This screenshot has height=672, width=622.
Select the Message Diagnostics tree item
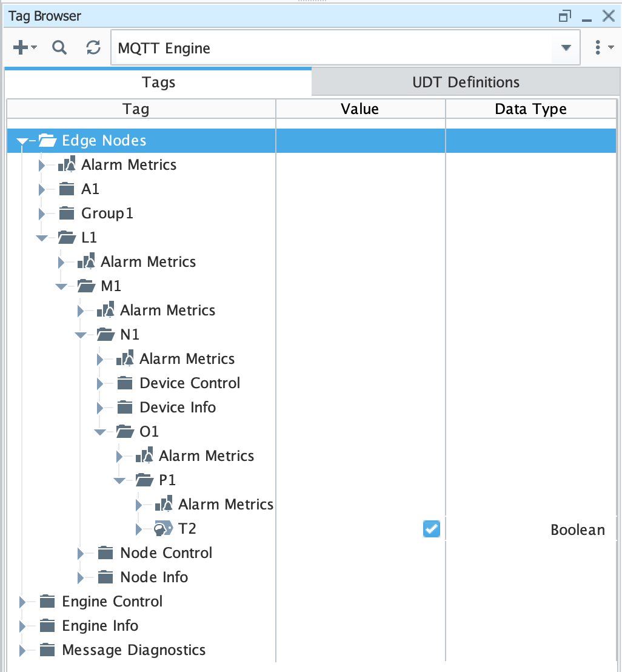[133, 650]
